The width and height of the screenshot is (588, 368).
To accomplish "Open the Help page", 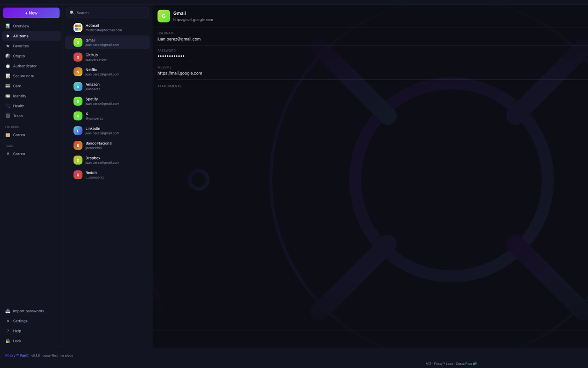I will point(31,331).
